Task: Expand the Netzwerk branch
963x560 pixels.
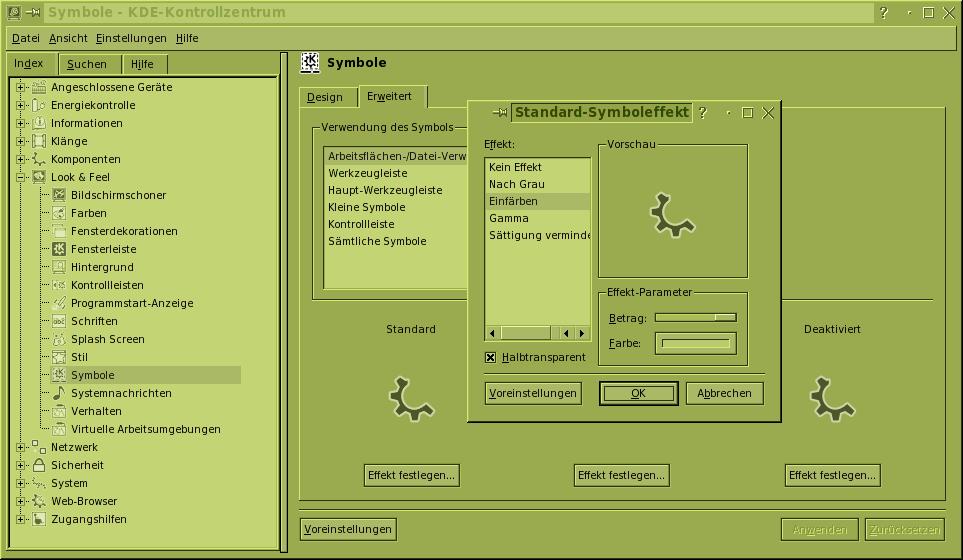Action: point(20,447)
